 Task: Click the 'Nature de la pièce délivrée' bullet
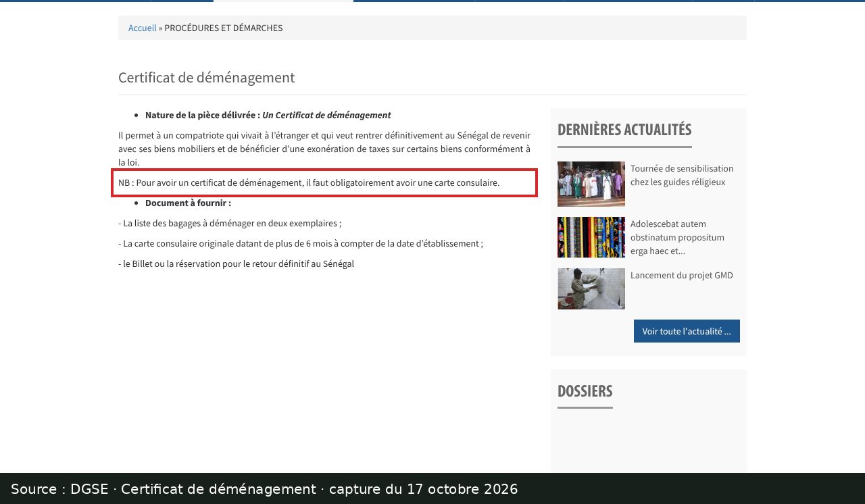coord(268,115)
